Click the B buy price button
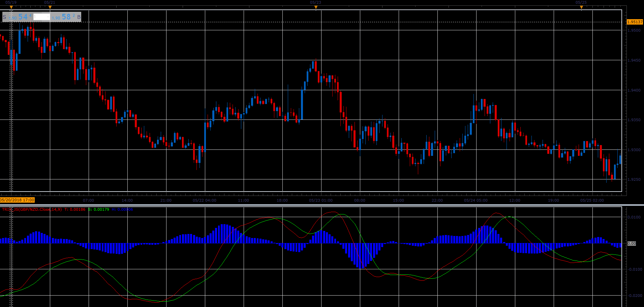This screenshot has width=644, height=307. click(66, 17)
